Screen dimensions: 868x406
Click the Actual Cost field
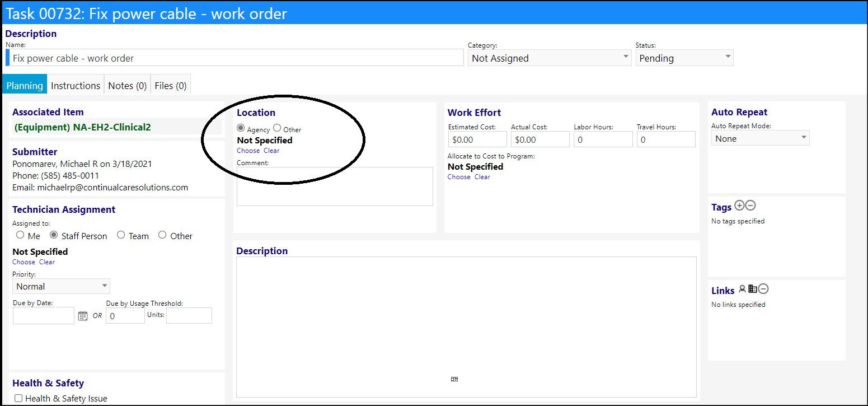coord(540,139)
